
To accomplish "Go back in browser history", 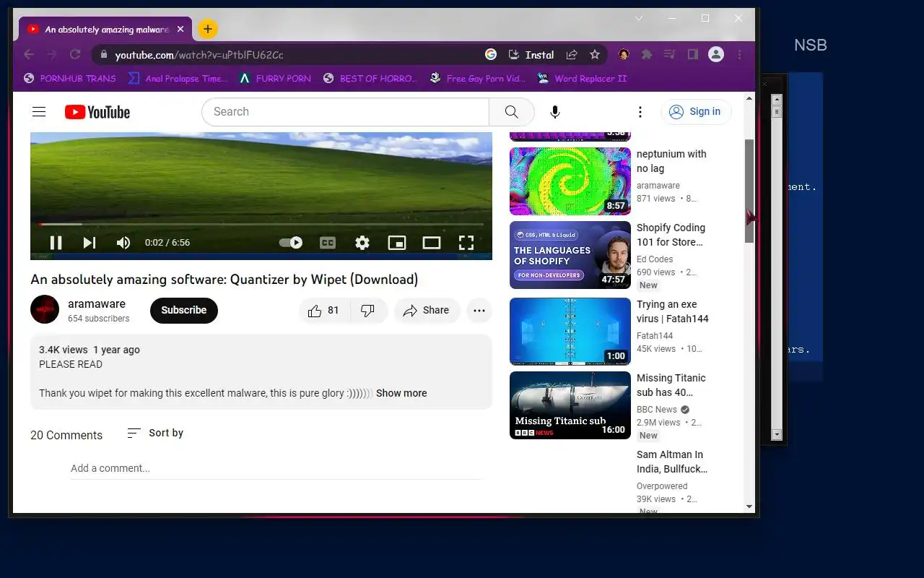I will [x=29, y=54].
